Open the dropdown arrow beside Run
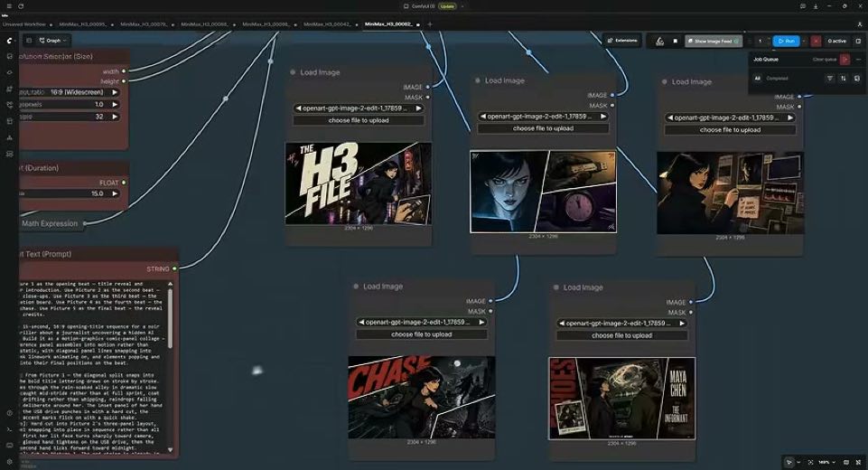 [804, 41]
